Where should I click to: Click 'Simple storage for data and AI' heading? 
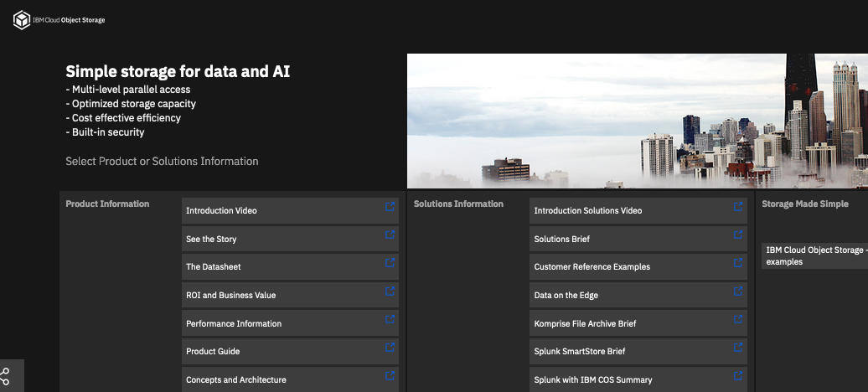pos(178,71)
